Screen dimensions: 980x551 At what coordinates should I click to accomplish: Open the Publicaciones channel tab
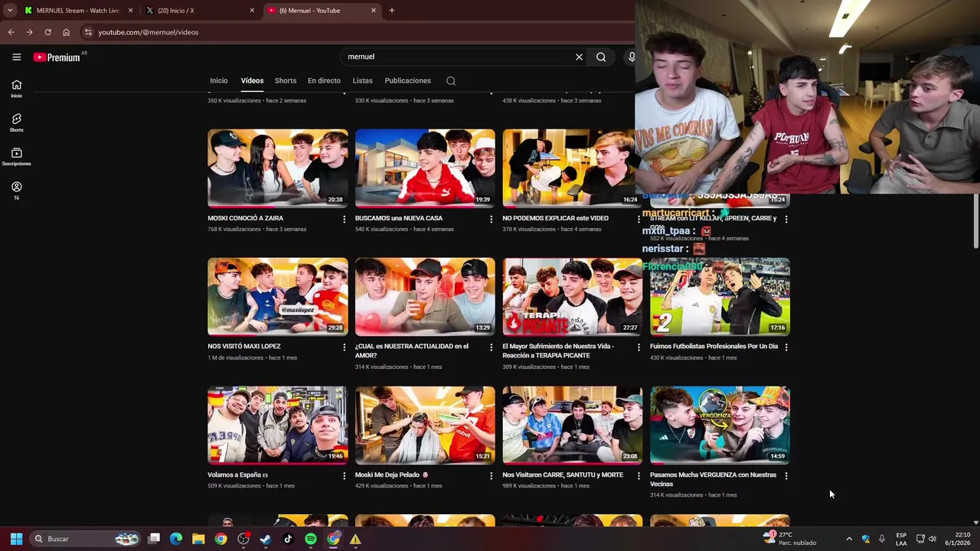407,80
